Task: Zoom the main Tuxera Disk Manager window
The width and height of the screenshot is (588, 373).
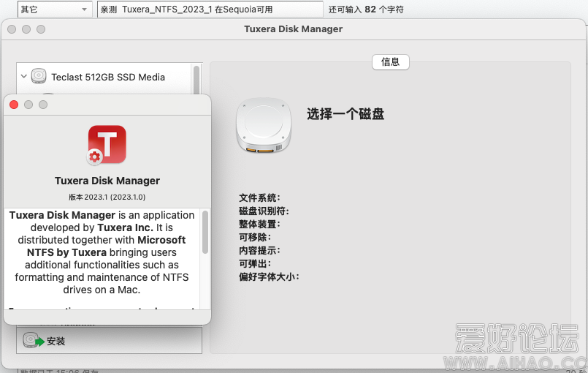Action: [x=41, y=29]
